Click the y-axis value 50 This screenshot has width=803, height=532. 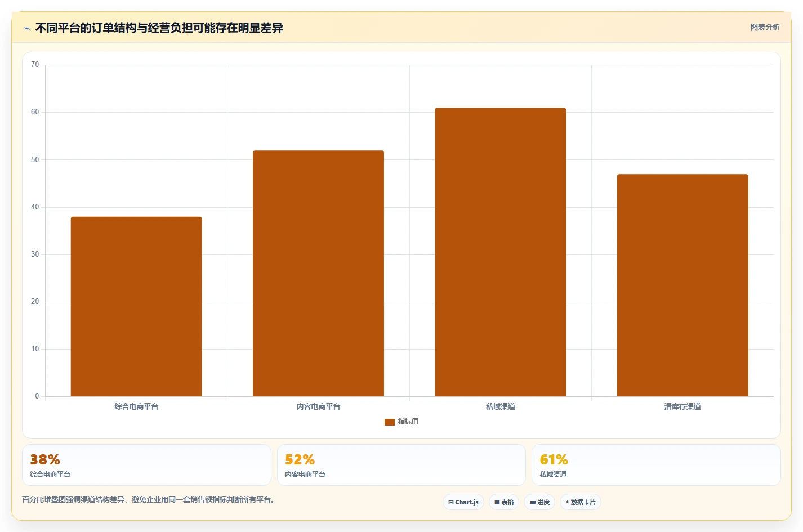pyautogui.click(x=35, y=160)
